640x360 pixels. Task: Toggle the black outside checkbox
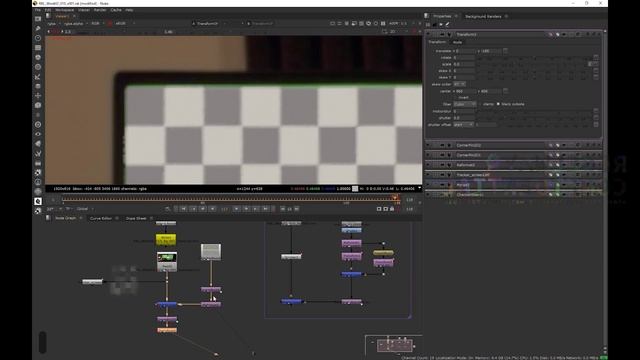point(498,104)
